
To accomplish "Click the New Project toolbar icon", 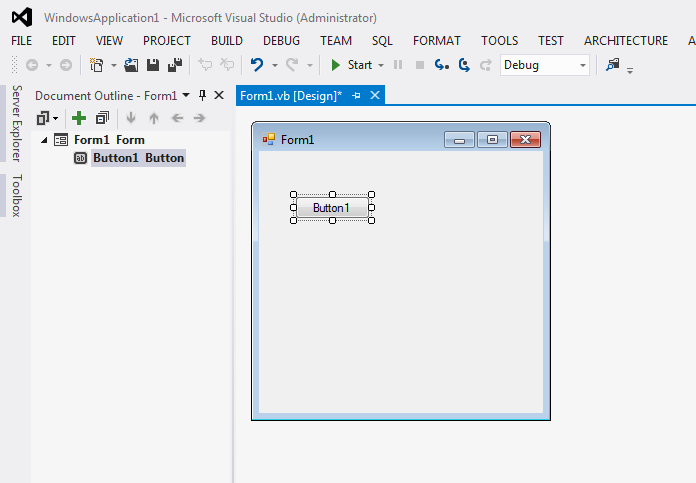I will 96,65.
